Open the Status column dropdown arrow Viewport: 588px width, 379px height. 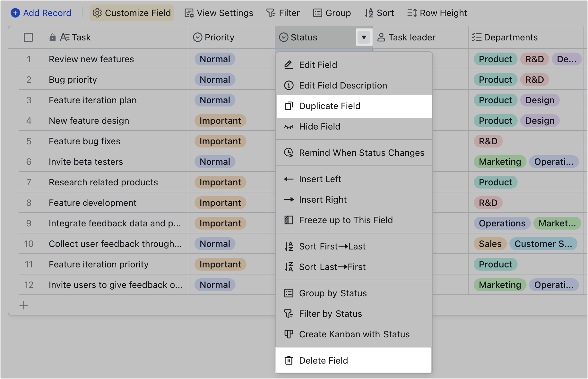coord(364,37)
